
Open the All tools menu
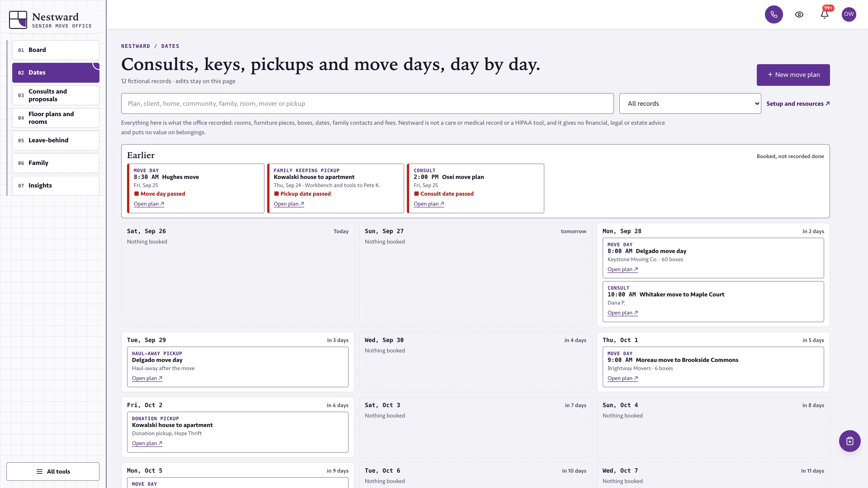pos(53,471)
